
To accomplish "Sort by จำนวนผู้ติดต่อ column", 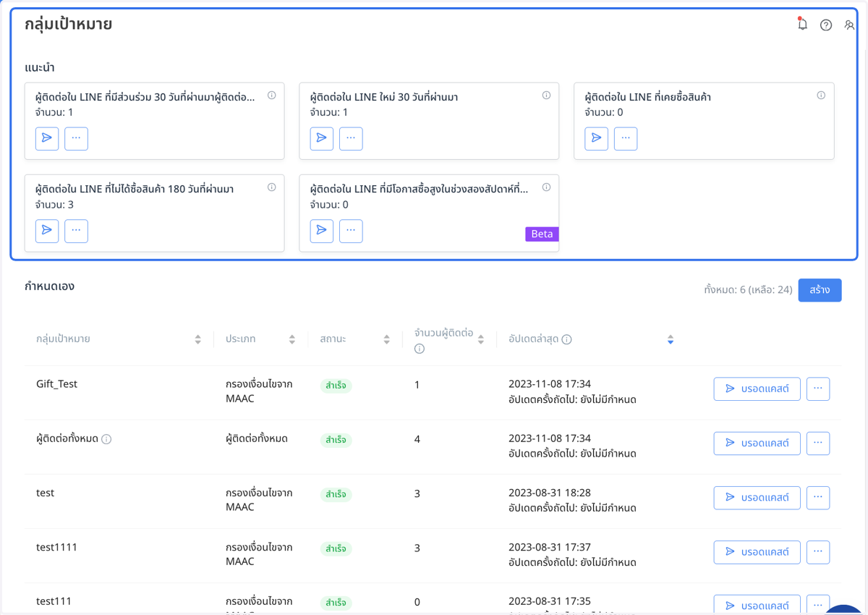I will [x=481, y=339].
